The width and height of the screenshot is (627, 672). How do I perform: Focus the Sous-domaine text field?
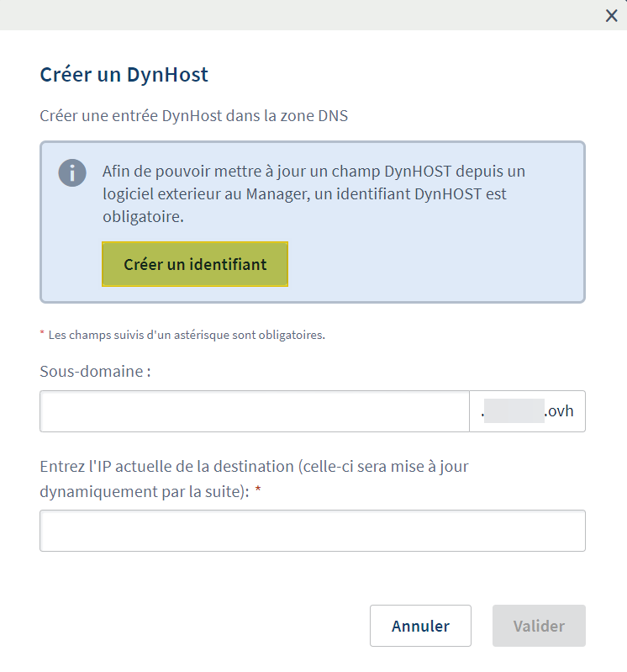254,411
